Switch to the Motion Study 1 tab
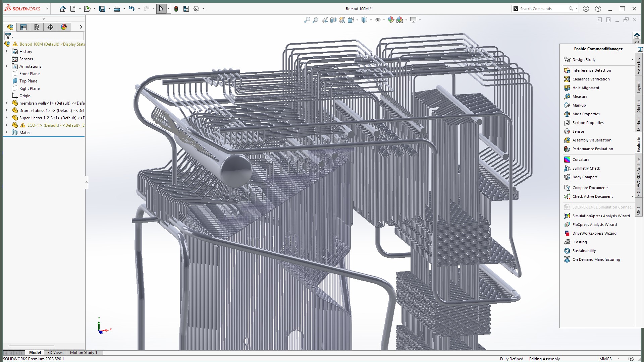Image resolution: width=644 pixels, height=362 pixels. click(84, 353)
